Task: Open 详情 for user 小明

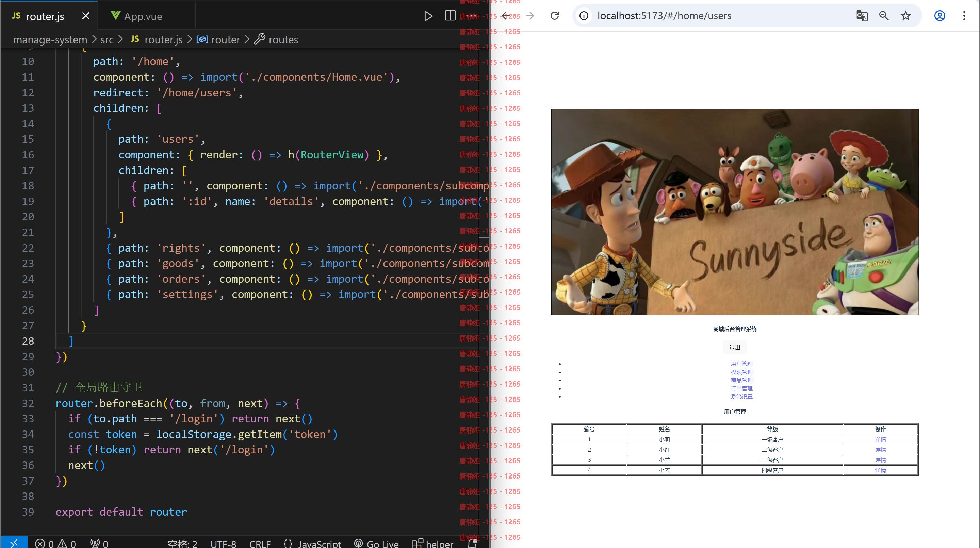Action: [880, 439]
